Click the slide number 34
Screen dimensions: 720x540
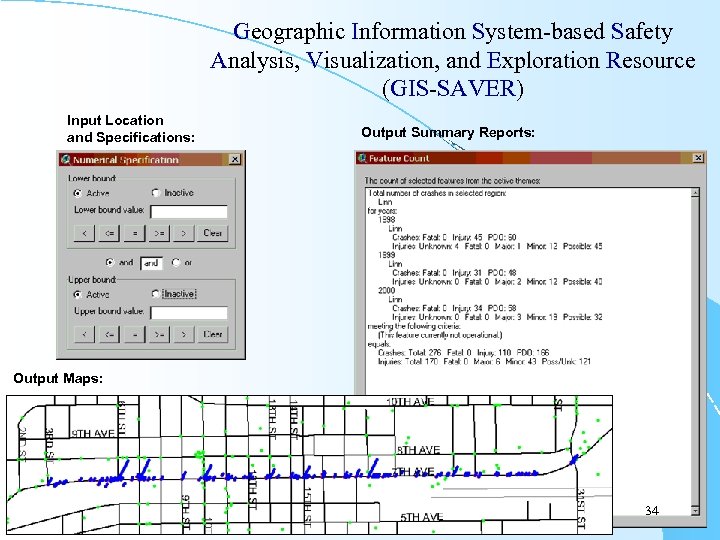coord(652,510)
